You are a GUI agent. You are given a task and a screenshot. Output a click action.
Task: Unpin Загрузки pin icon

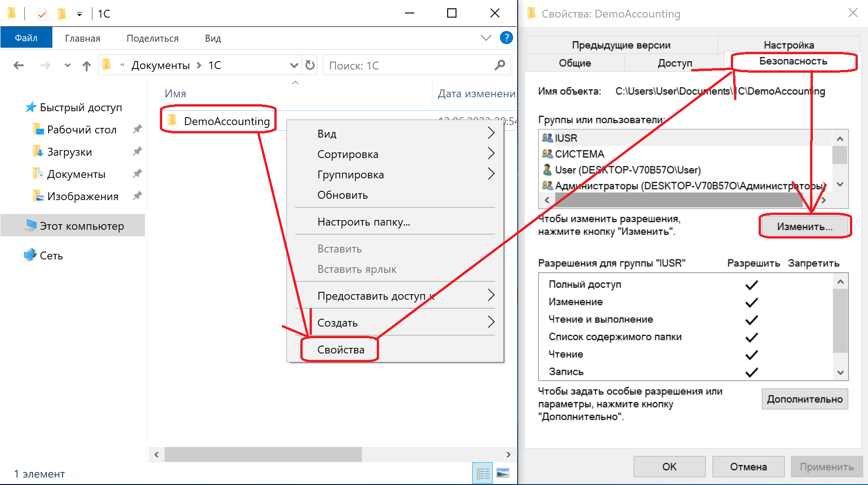coord(137,151)
